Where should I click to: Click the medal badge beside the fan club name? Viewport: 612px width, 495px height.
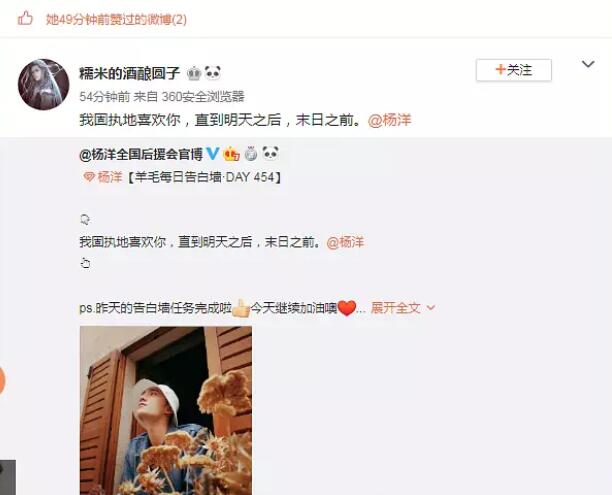[251, 154]
